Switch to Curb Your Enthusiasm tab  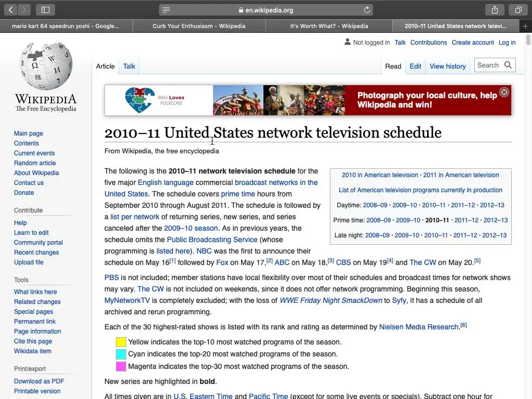(x=199, y=26)
